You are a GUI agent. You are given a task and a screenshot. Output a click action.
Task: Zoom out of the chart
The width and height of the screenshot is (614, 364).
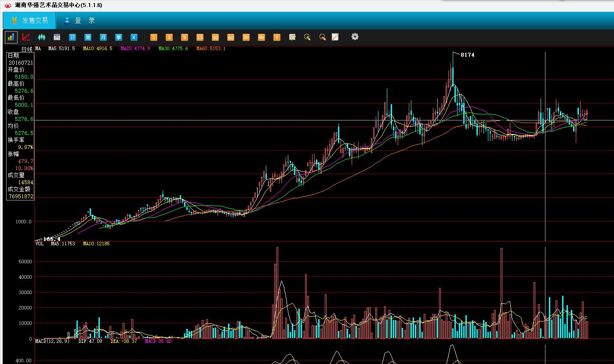coord(323,37)
